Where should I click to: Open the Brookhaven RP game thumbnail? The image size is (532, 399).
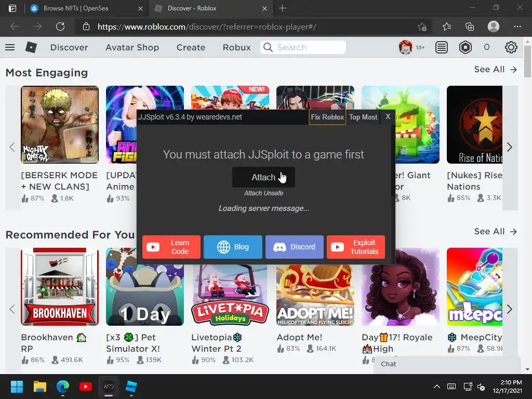(x=60, y=287)
